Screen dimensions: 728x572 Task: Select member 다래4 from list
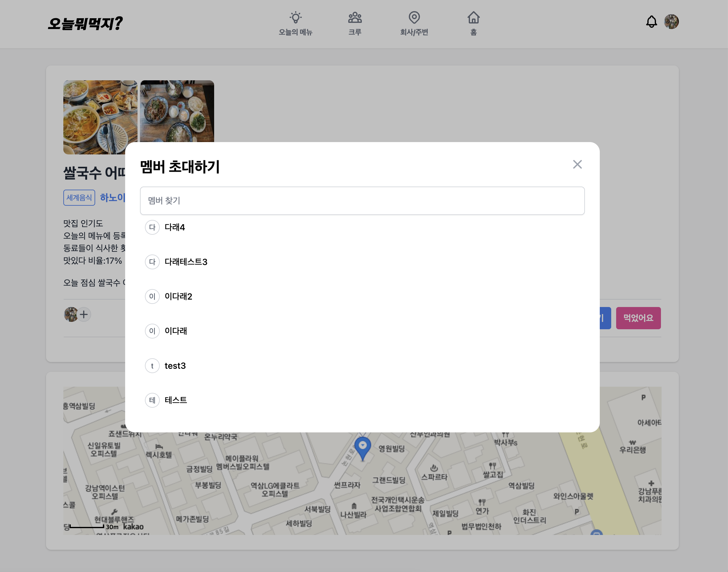[x=175, y=227]
